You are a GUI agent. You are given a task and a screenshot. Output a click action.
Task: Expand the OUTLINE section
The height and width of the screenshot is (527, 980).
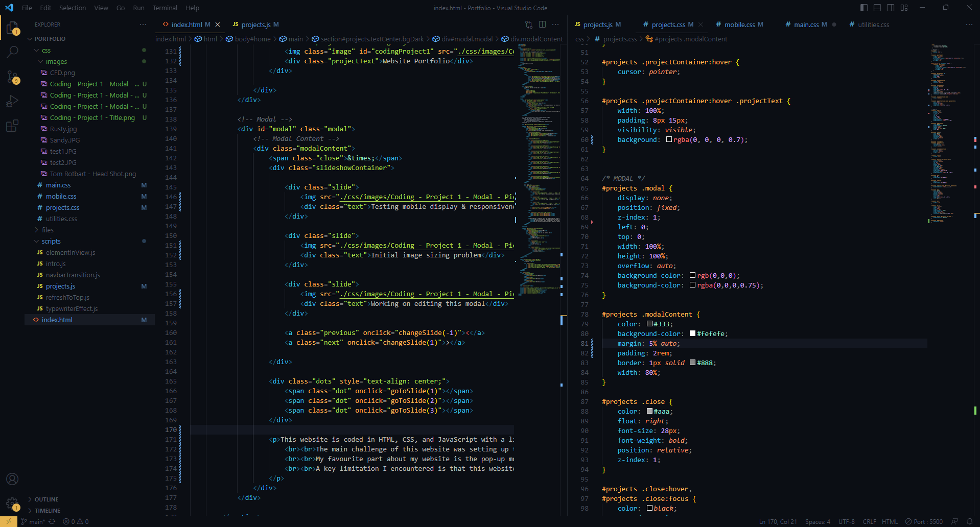click(46, 499)
